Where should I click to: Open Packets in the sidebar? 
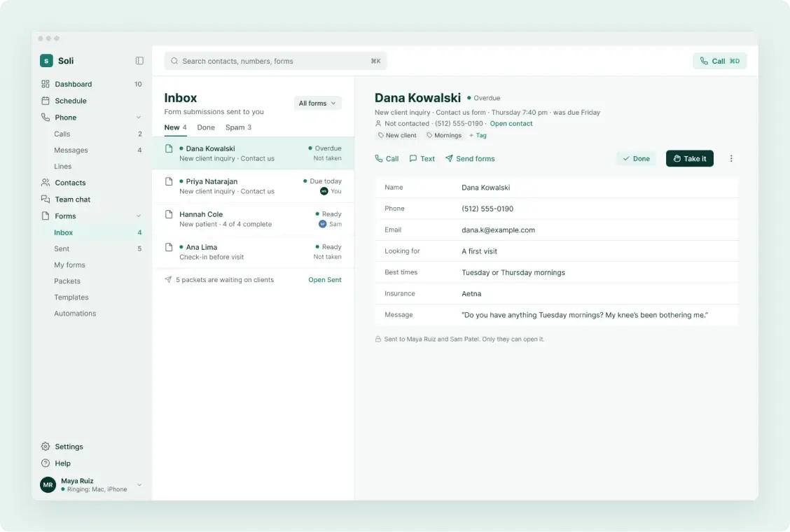point(91,281)
